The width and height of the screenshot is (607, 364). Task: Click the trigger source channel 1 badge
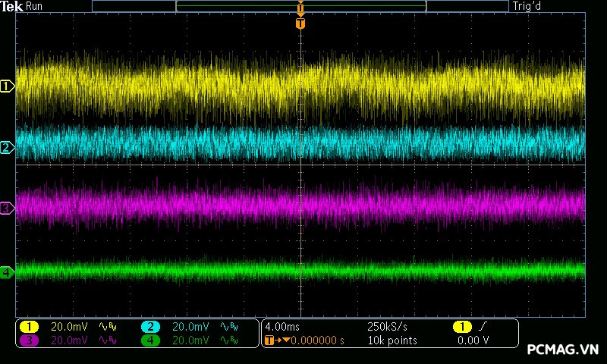tap(463, 327)
